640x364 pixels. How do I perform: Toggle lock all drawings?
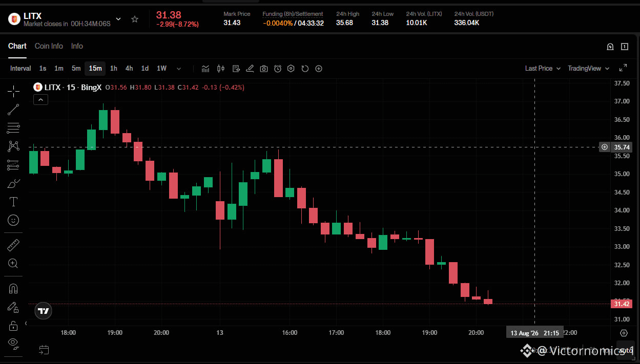click(13, 326)
